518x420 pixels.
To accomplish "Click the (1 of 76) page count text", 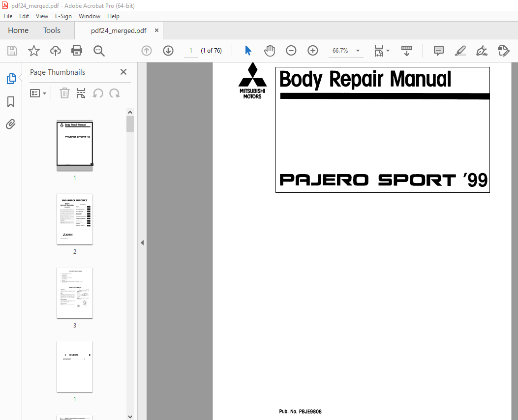I will click(212, 51).
